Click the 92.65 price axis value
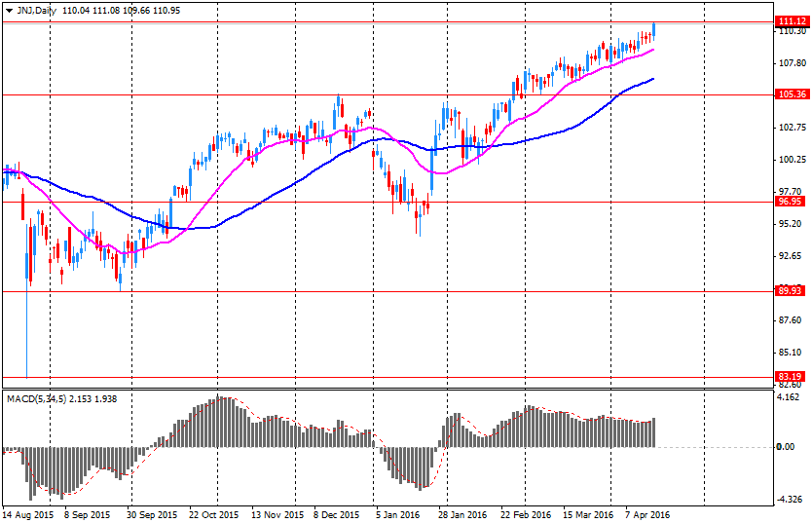The width and height of the screenshot is (812, 523). pyautogui.click(x=793, y=256)
